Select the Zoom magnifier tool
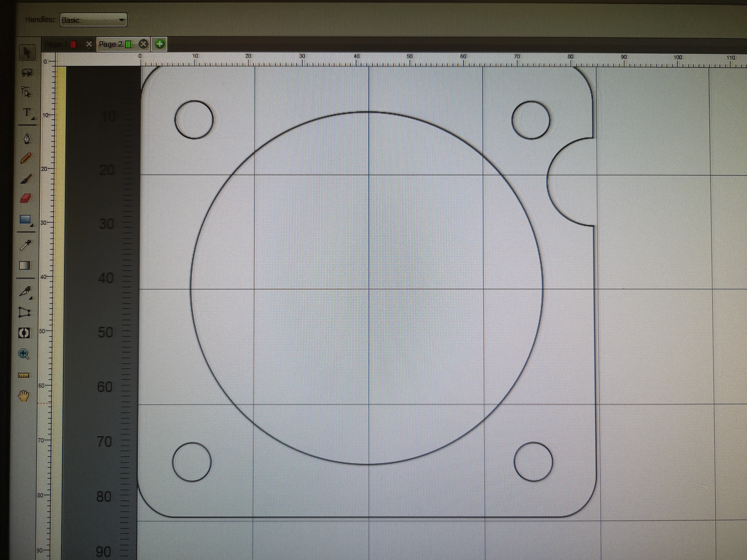 pos(24,354)
